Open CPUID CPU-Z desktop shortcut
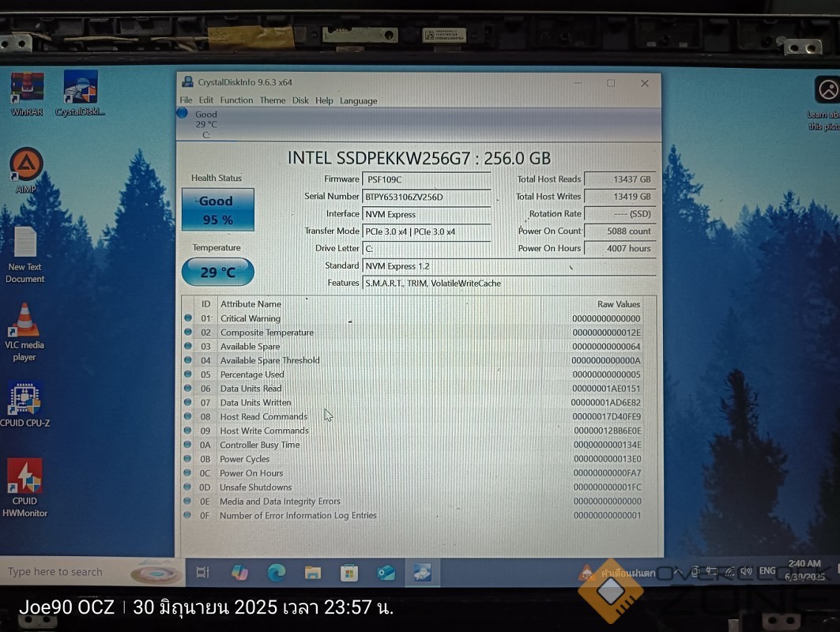Viewport: 840px width, 632px height. pos(25,399)
